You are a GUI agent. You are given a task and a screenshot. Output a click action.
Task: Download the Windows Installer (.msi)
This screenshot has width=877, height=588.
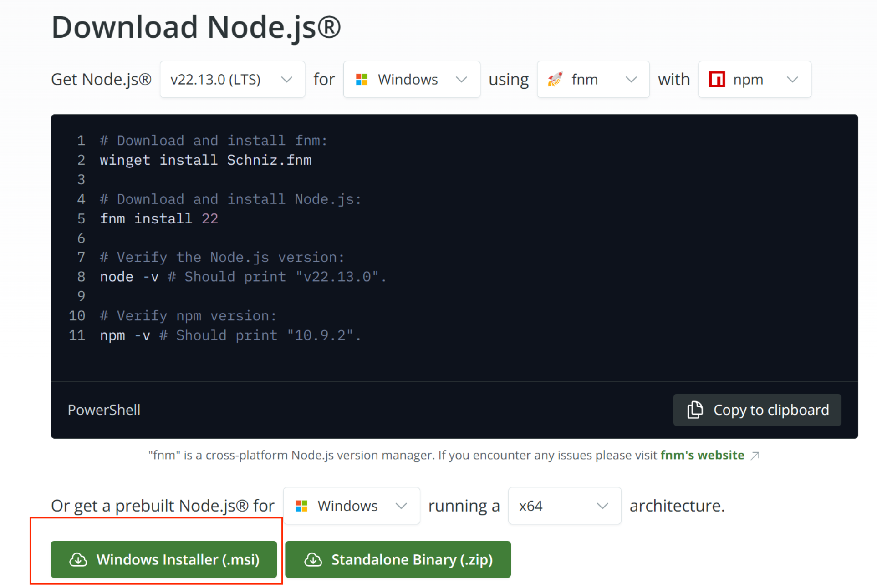coord(164,559)
